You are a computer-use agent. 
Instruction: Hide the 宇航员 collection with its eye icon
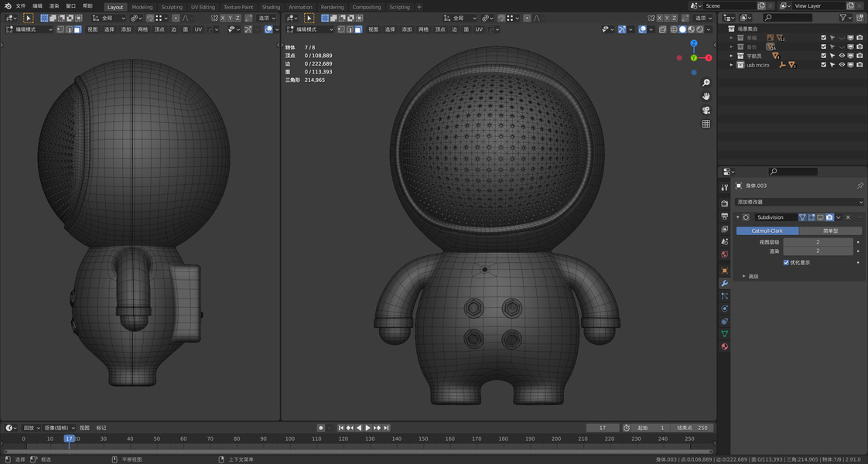tap(842, 56)
